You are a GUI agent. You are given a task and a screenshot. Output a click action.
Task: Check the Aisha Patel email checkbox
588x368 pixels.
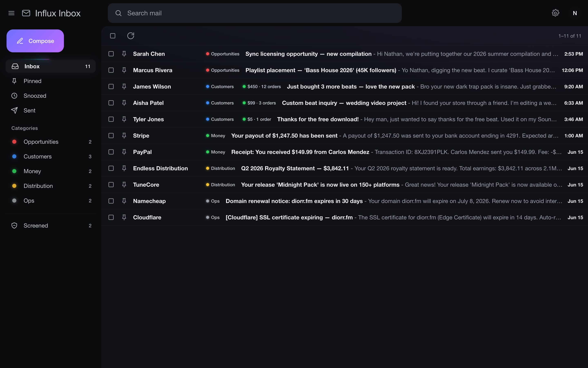(111, 103)
